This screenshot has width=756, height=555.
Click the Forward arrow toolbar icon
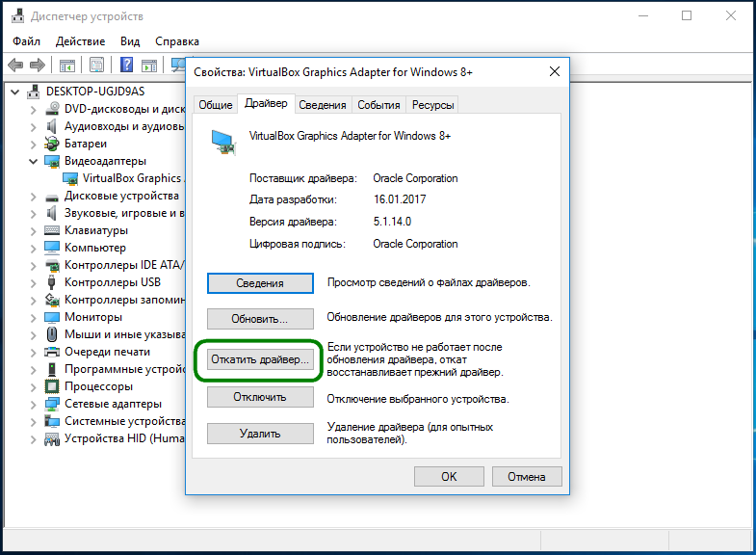[x=38, y=65]
